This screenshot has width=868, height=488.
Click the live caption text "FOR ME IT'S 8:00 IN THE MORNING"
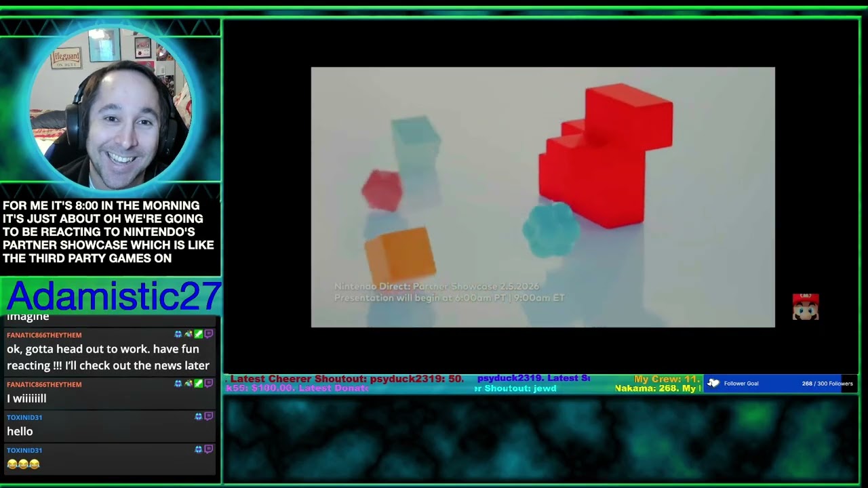click(101, 205)
